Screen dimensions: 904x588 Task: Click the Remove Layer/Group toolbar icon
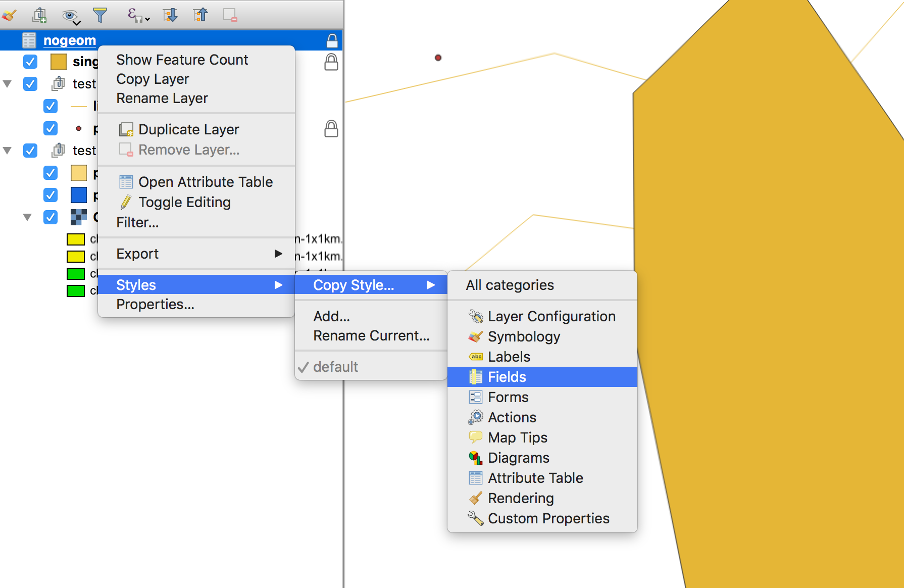pos(230,15)
